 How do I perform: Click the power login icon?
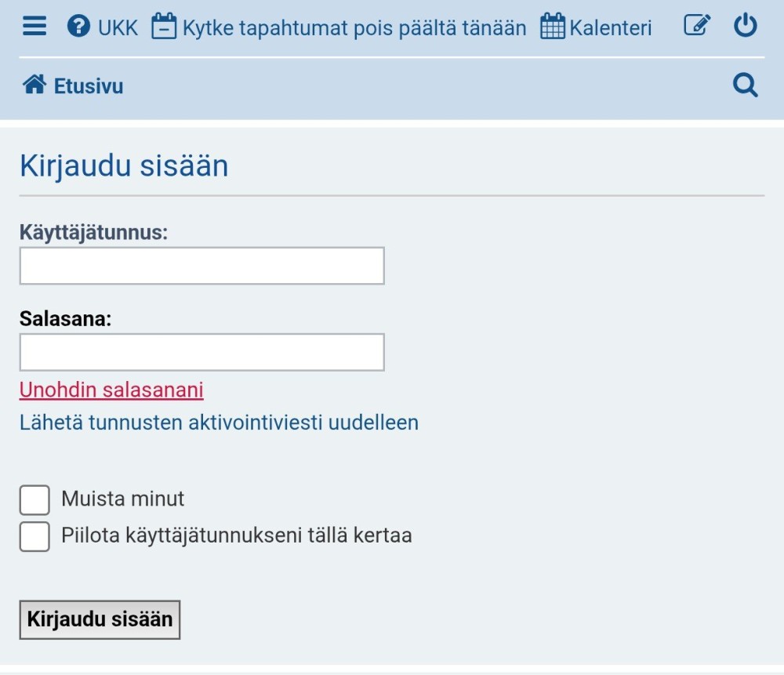tap(745, 24)
